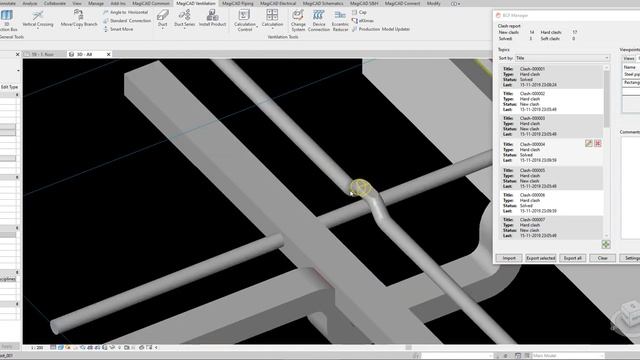
Task: Click the red delete icon on Clash-000004
Action: (598, 143)
